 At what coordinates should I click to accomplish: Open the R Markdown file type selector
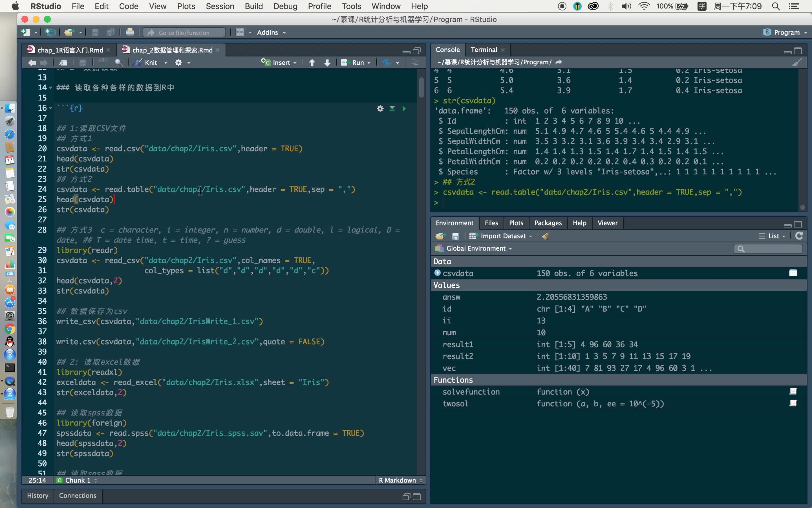(400, 480)
